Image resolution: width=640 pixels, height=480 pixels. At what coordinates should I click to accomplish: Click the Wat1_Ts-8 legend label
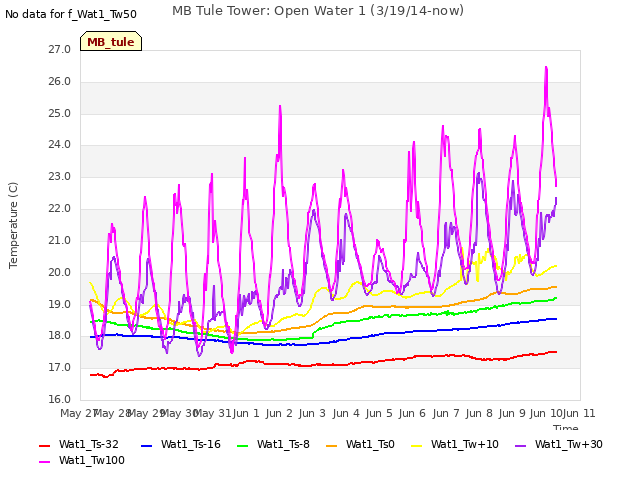coord(283,444)
